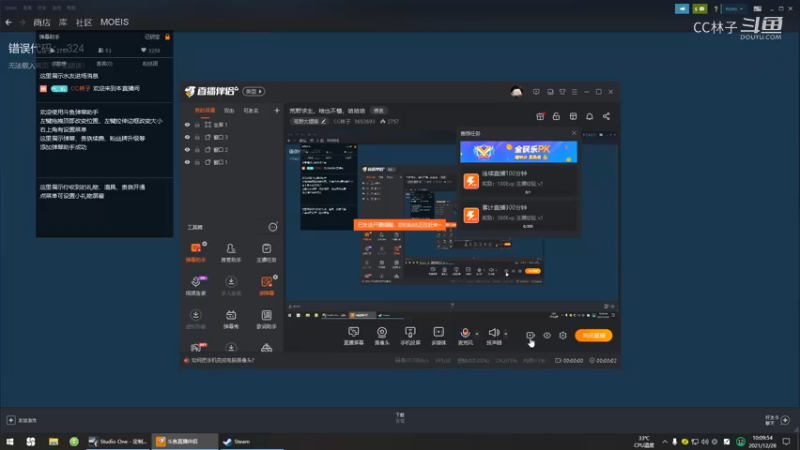The image size is (800, 450).
Task: Click 修改 button next to stream title
Action: [379, 111]
